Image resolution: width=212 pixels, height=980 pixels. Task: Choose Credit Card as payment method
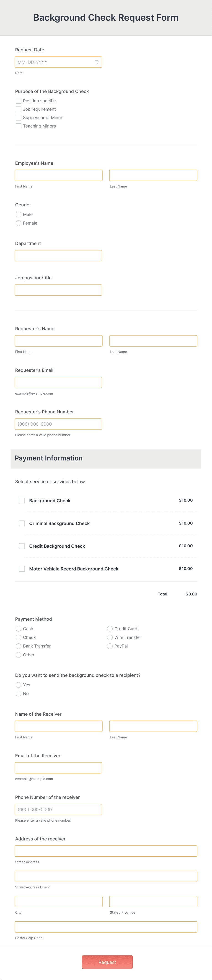coord(110,628)
